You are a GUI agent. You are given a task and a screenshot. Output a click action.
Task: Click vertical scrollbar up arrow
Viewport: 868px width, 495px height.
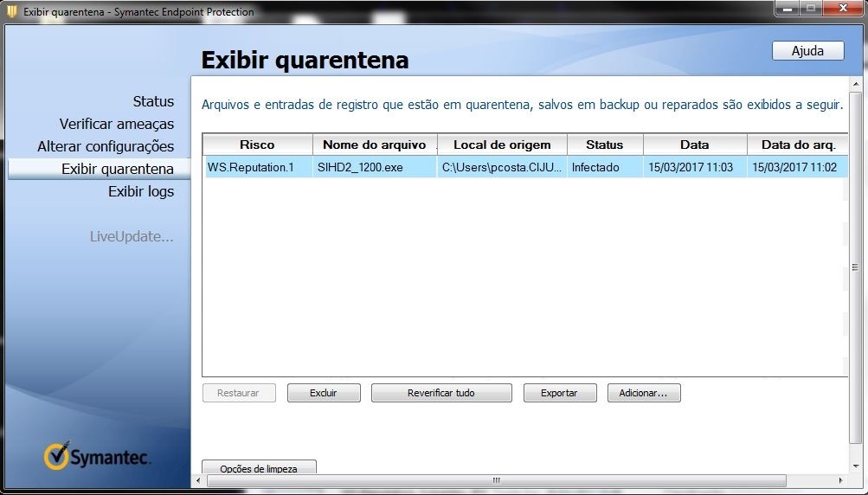click(855, 84)
